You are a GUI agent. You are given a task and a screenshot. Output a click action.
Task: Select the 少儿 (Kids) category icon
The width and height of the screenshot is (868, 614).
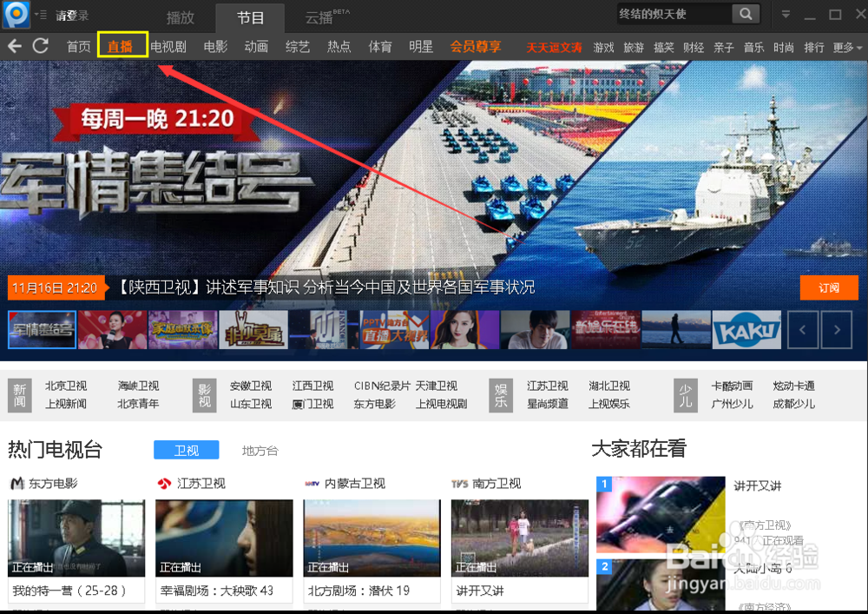pos(685,394)
